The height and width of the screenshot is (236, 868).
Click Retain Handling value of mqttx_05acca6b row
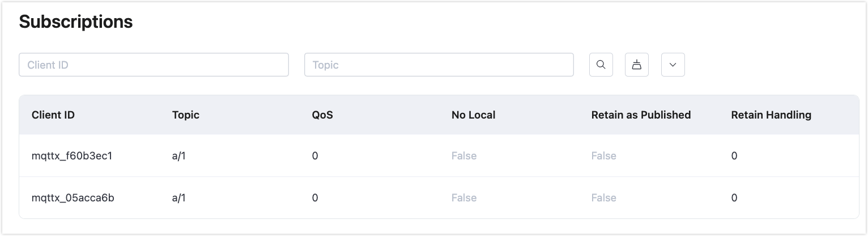(734, 197)
